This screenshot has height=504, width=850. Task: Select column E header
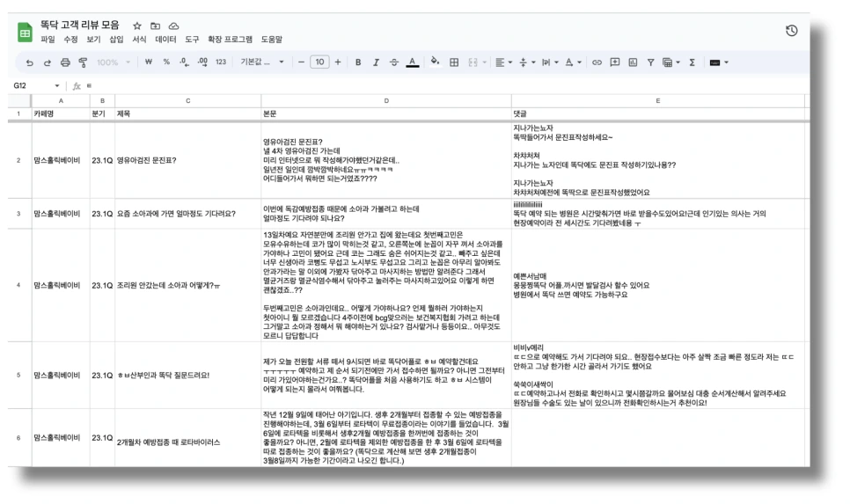(x=658, y=101)
